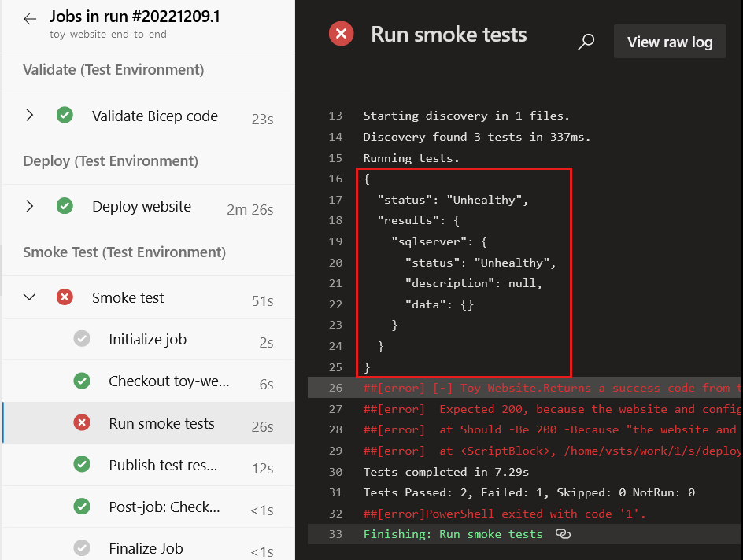Click the Deploy (Test Environment) stage header
This screenshot has width=743, height=560.
click(x=110, y=161)
